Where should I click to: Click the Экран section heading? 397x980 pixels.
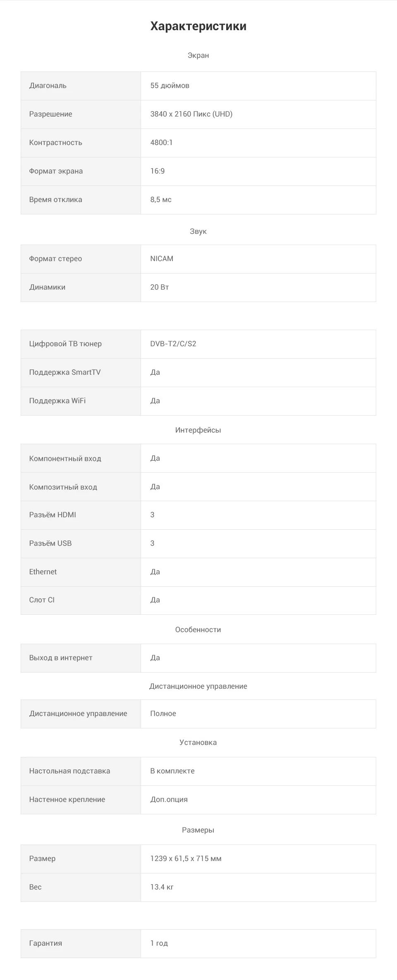tap(198, 55)
